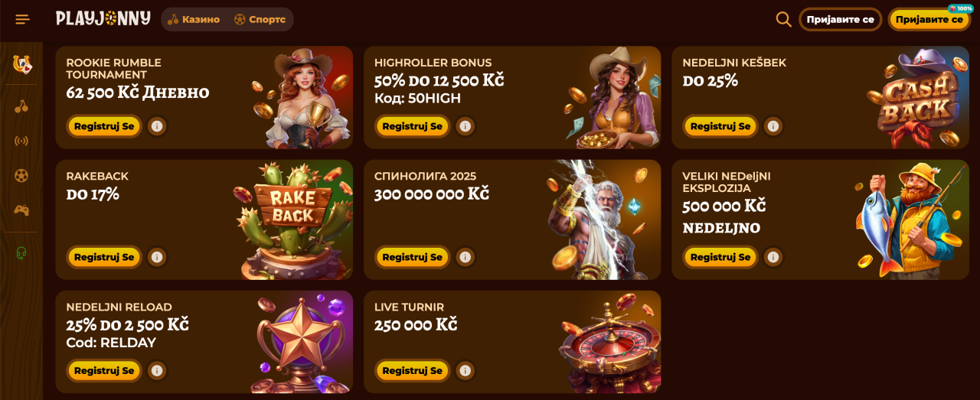Open the gamepad sidebar icon
This screenshot has width=980, height=400.
(21, 210)
